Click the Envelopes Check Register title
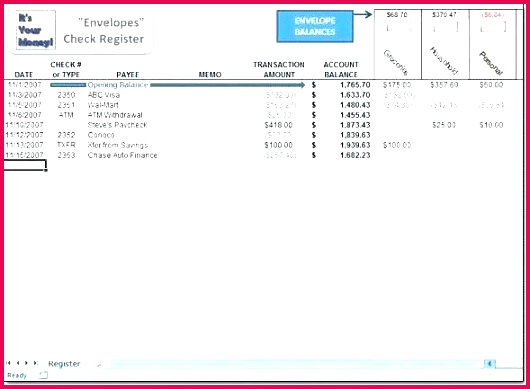The image size is (530, 389). [104, 31]
